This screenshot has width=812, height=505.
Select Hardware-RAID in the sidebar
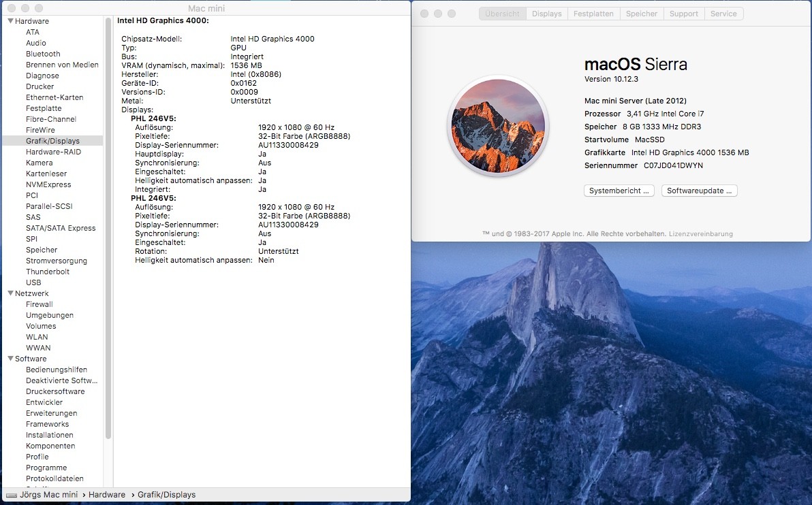click(53, 152)
